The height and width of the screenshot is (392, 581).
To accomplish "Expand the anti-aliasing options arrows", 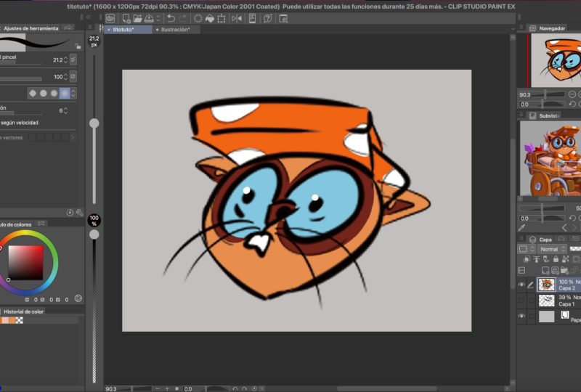I will click(x=73, y=94).
